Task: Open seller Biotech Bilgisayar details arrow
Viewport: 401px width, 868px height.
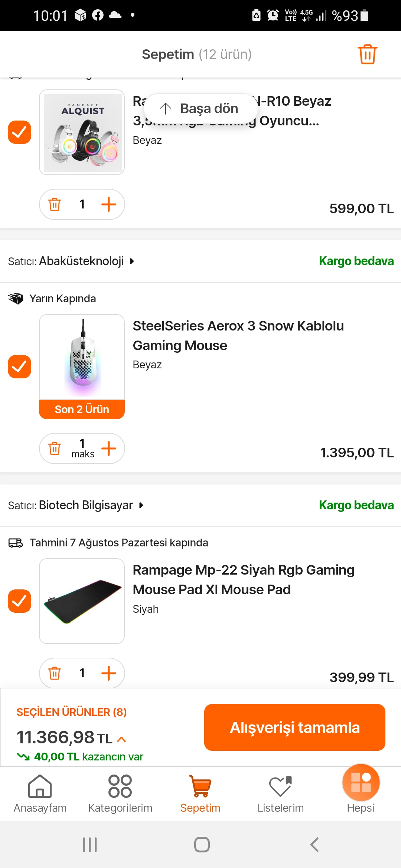Action: [x=141, y=505]
